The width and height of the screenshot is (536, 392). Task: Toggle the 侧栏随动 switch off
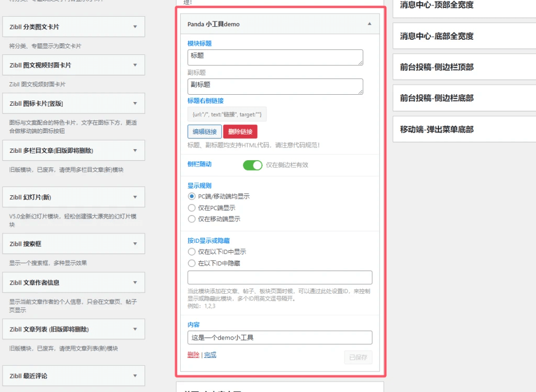pyautogui.click(x=253, y=165)
